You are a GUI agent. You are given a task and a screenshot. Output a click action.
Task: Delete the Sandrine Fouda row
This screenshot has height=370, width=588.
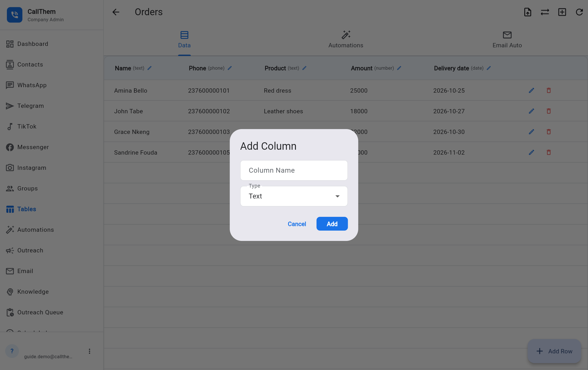[x=549, y=153]
